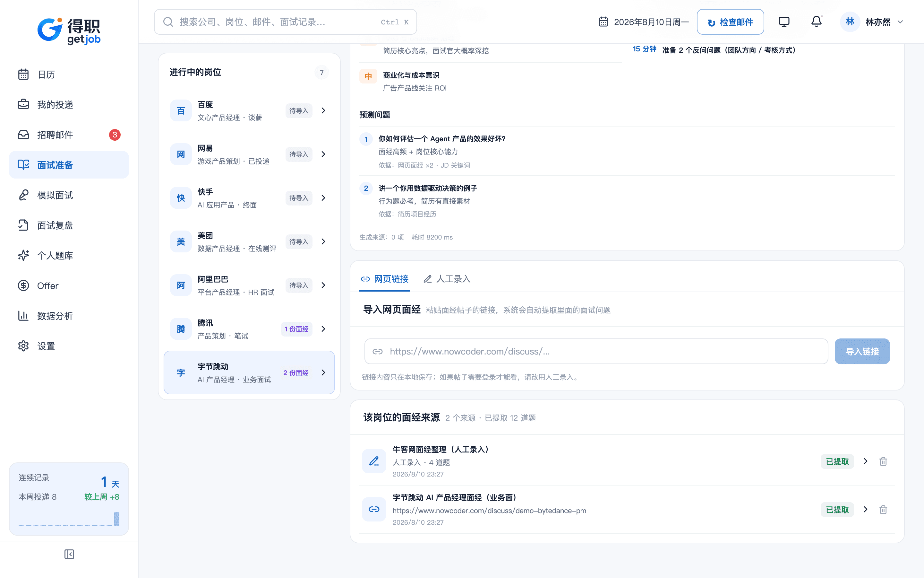Delete the 牛客网面经整理 source
The image size is (924, 578).
(x=883, y=461)
